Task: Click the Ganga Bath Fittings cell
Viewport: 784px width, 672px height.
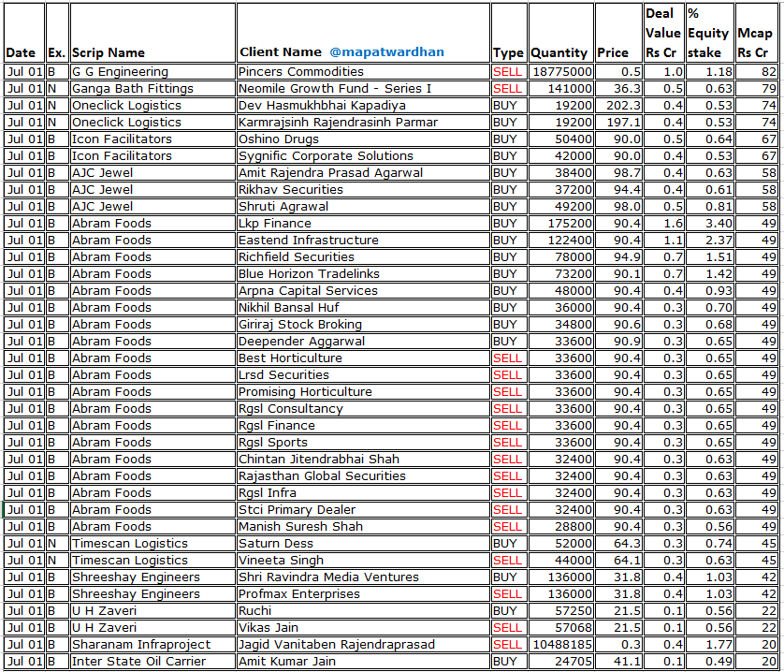Action: pyautogui.click(x=153, y=89)
